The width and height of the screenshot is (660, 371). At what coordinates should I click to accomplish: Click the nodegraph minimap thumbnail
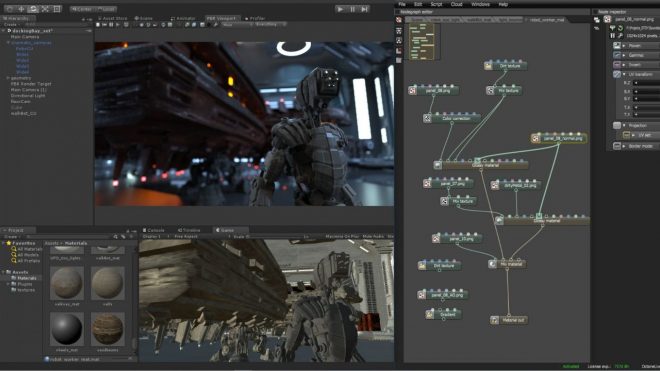(422, 42)
